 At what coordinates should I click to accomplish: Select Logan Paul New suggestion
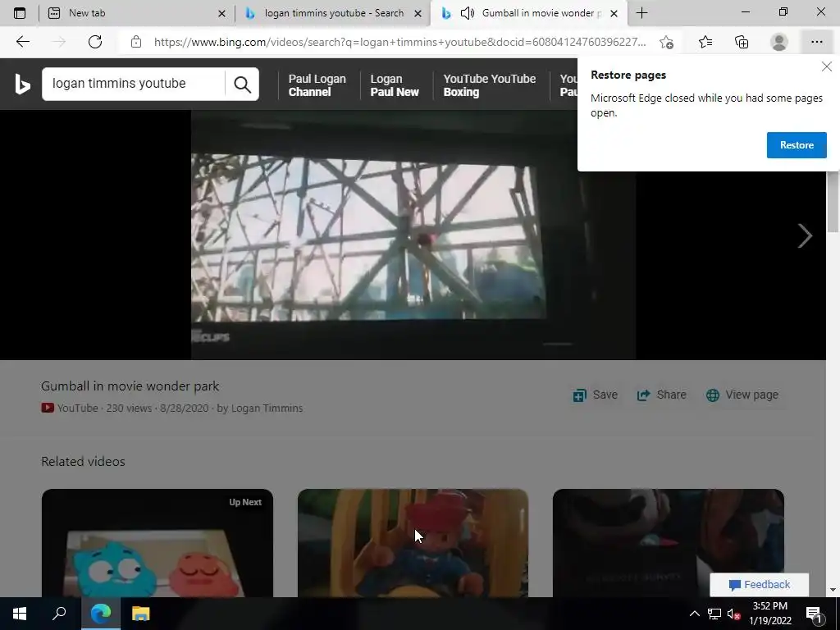(x=395, y=85)
